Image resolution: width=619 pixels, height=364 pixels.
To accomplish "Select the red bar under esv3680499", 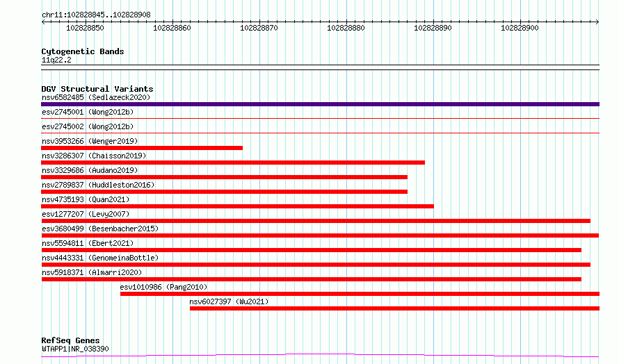I will pyautogui.click(x=320, y=235).
